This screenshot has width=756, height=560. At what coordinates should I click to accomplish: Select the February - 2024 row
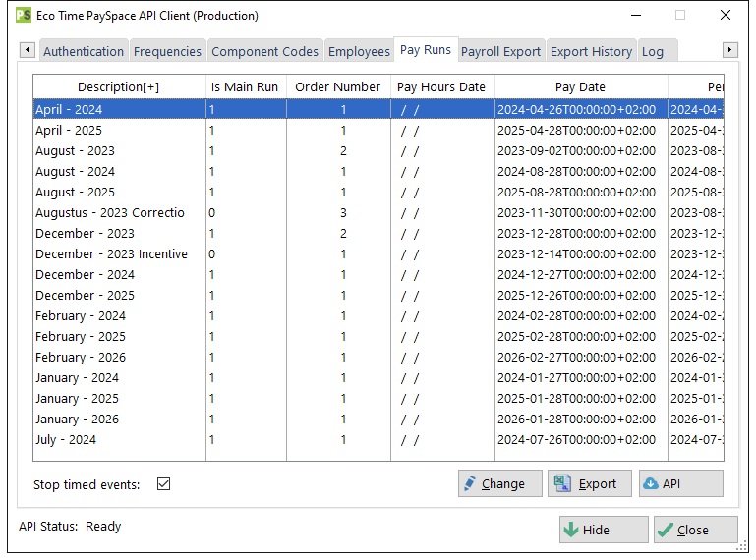click(378, 316)
